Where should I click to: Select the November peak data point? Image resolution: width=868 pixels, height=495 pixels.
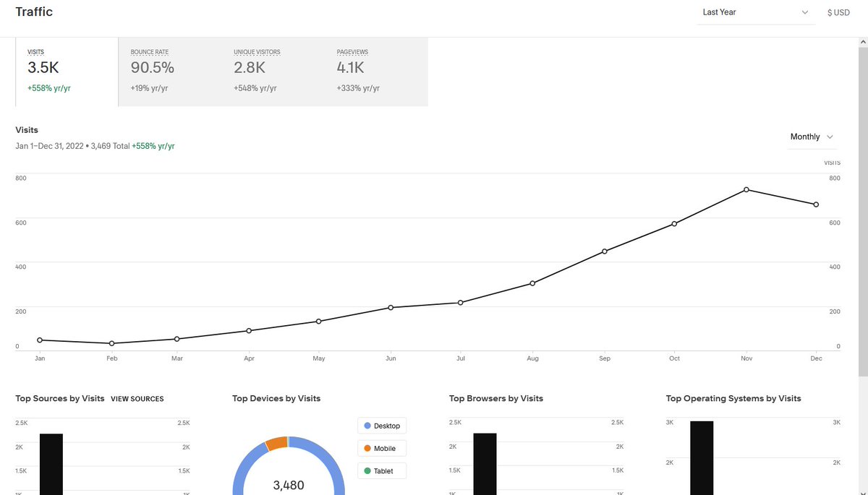746,189
